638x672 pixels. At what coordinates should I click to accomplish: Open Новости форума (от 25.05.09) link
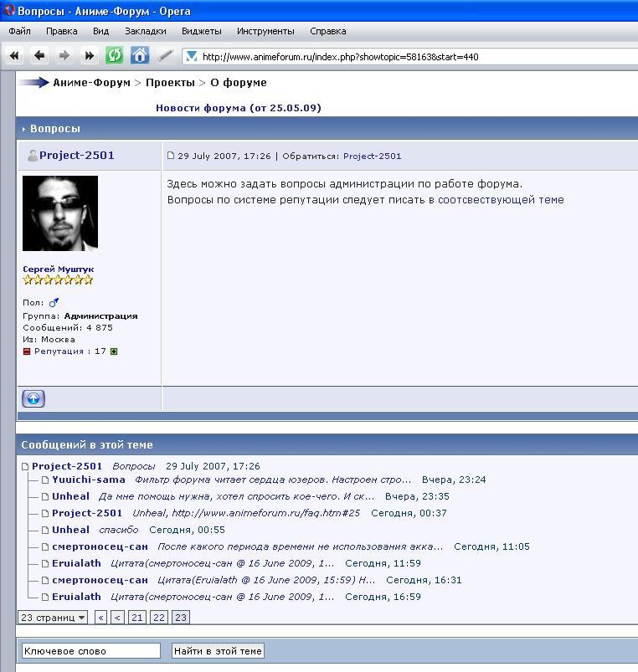pos(239,108)
